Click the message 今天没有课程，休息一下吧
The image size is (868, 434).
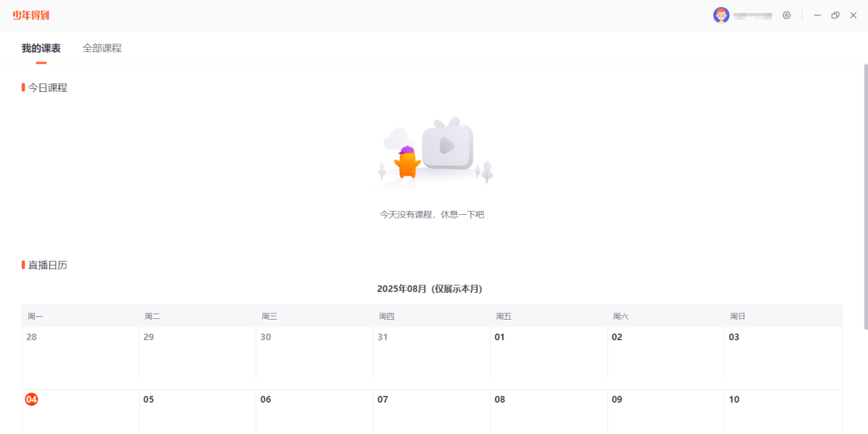pos(432,214)
